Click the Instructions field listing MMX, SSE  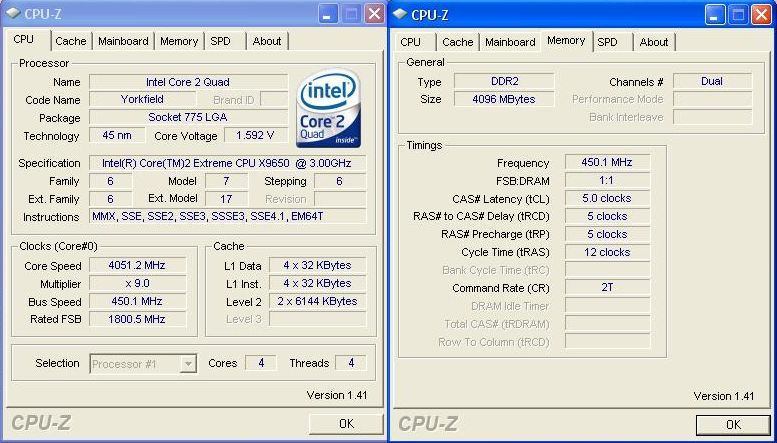227,216
